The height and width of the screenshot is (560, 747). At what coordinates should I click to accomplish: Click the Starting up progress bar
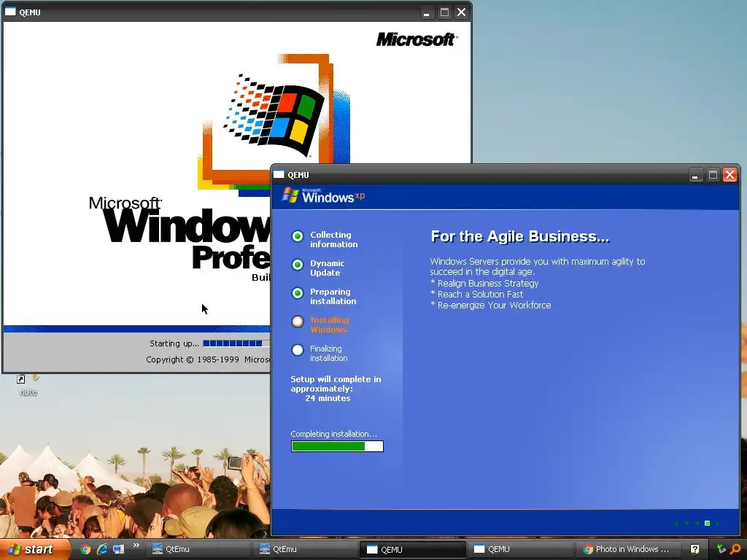(x=236, y=343)
